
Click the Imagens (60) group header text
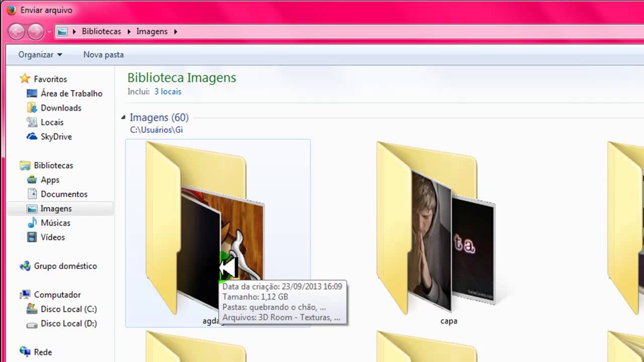(x=159, y=118)
